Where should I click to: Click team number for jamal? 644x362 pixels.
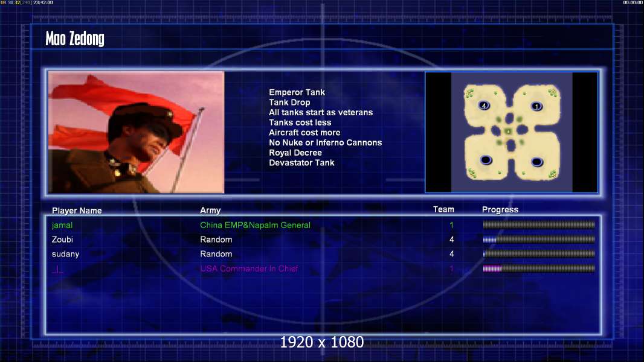point(451,225)
